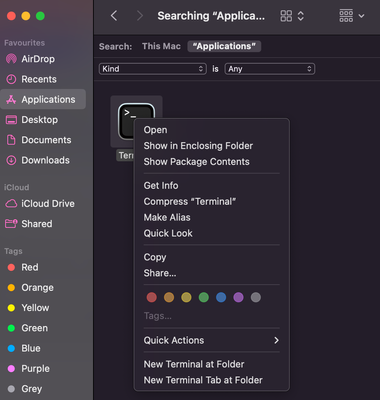Go back with the left chevron
This screenshot has height=400, width=380.
click(x=114, y=16)
